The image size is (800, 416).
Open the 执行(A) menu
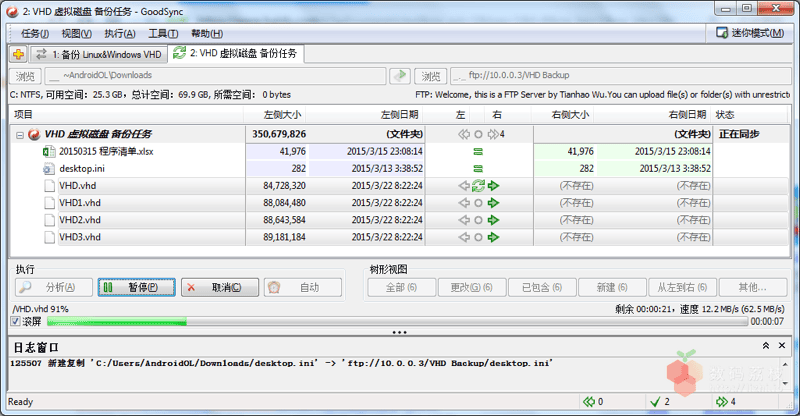(x=120, y=34)
